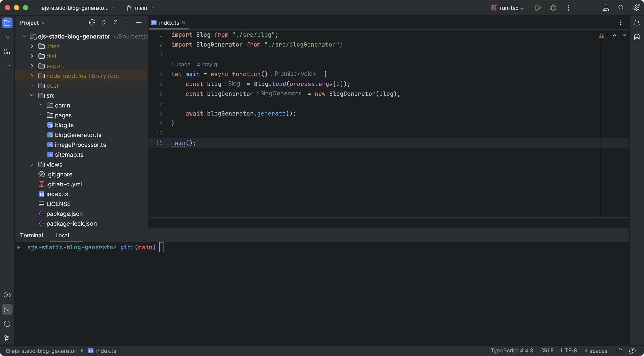Expand the dist folder
The image size is (644, 356).
point(32,56)
